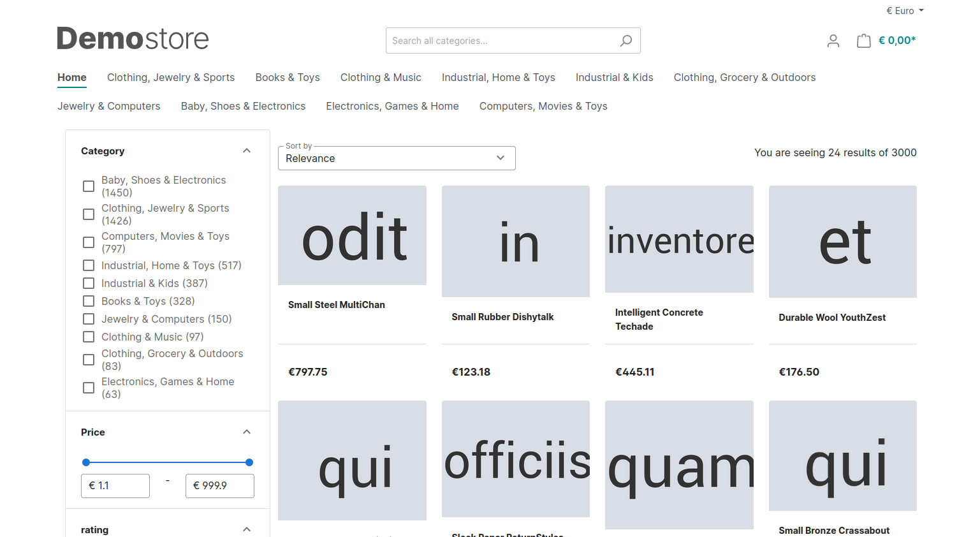Open Small Rubber Dishytalk product link
The width and height of the screenshot is (980, 537).
pos(502,317)
